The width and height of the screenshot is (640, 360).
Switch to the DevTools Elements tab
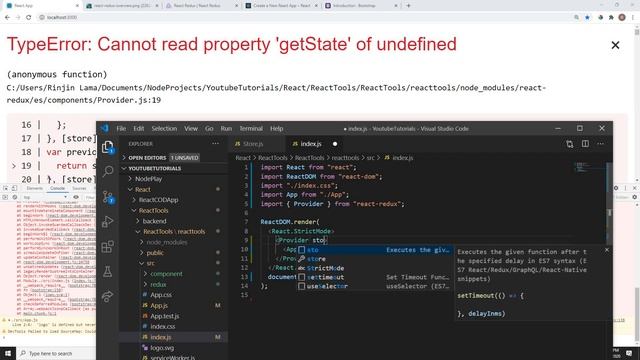35,188
